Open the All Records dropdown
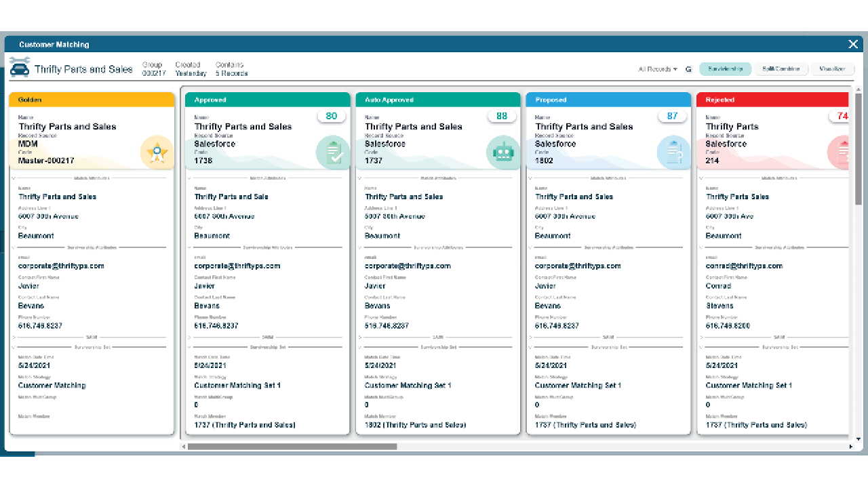 [x=657, y=69]
